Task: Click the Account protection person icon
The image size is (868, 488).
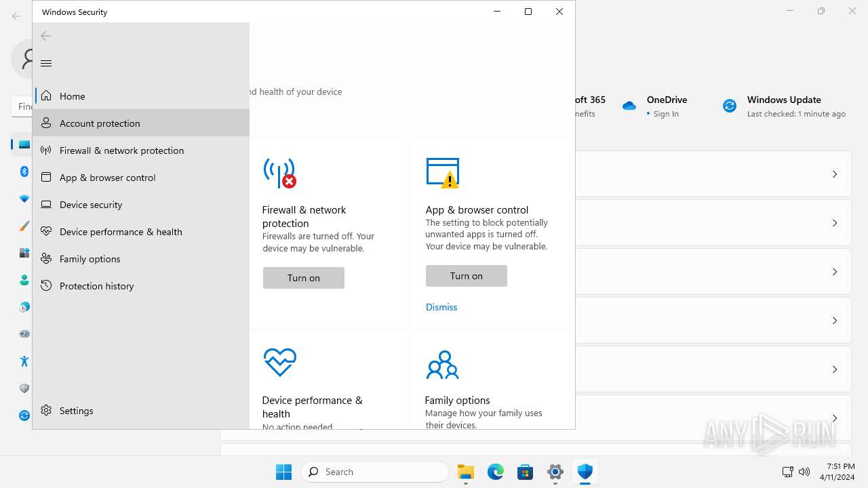Action: click(46, 123)
